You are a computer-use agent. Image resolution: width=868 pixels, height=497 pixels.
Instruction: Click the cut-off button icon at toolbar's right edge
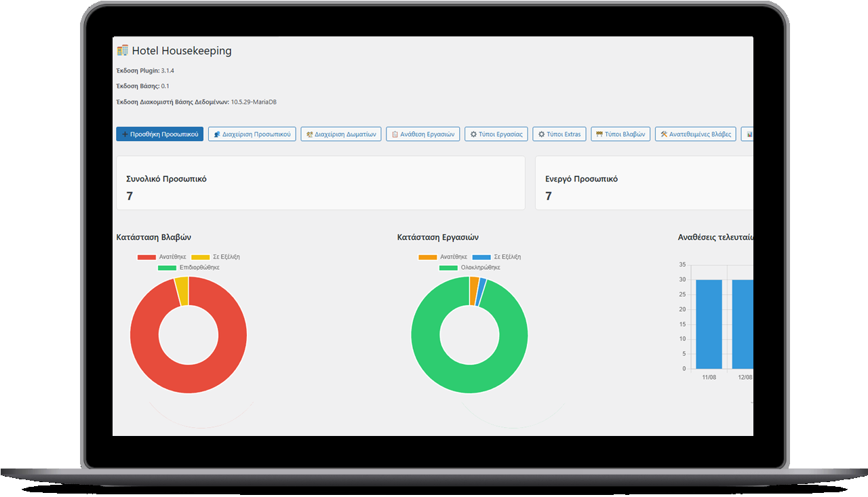pos(749,134)
